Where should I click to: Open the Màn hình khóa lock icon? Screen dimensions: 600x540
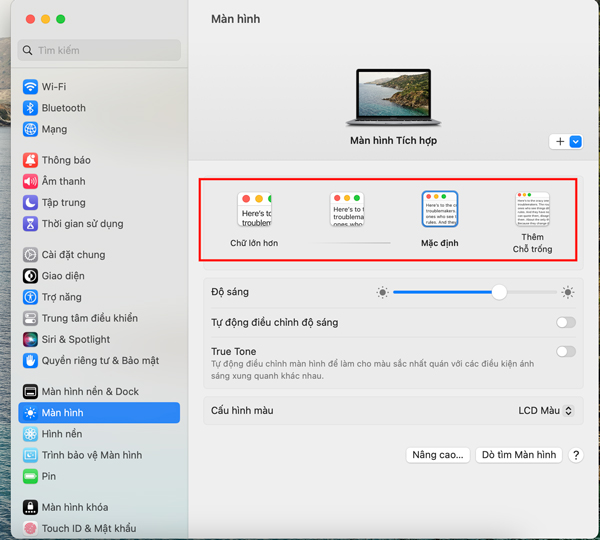click(x=30, y=507)
